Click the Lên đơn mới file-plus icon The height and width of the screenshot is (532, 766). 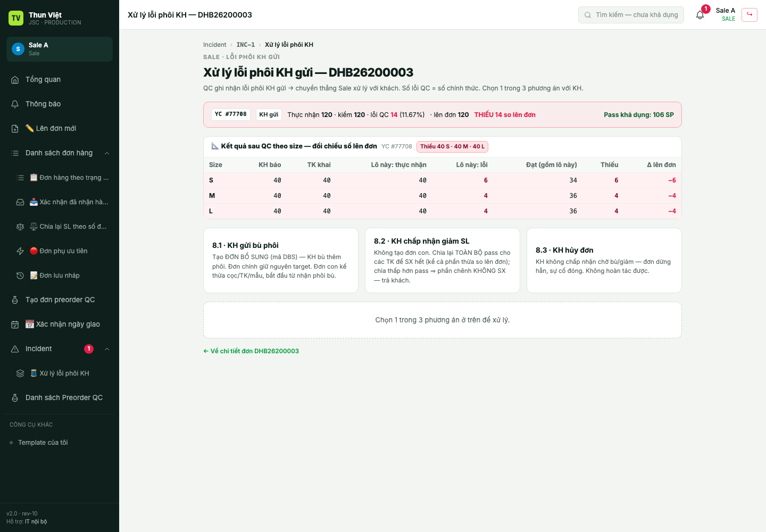coord(15,129)
